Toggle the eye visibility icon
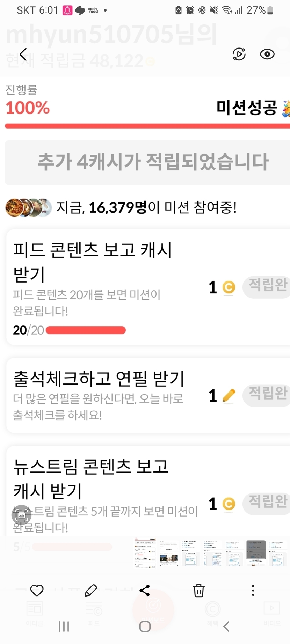Viewport: 290px width, 644px height. click(x=267, y=54)
